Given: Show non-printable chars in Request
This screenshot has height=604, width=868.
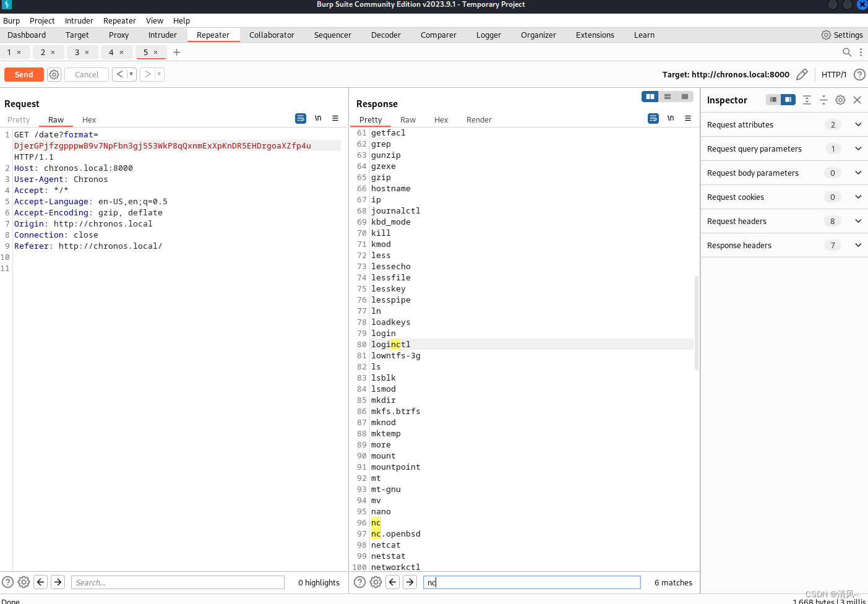Looking at the screenshot, I should [318, 118].
